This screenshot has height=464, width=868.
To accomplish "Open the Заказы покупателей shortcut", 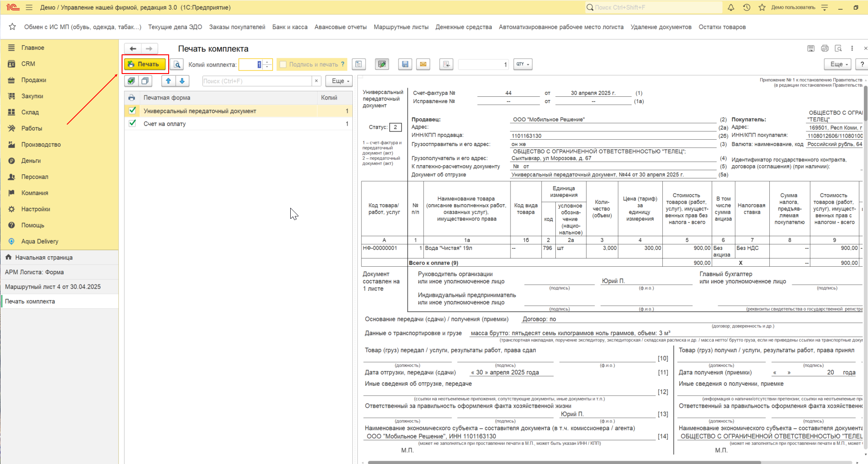I will coord(237,27).
